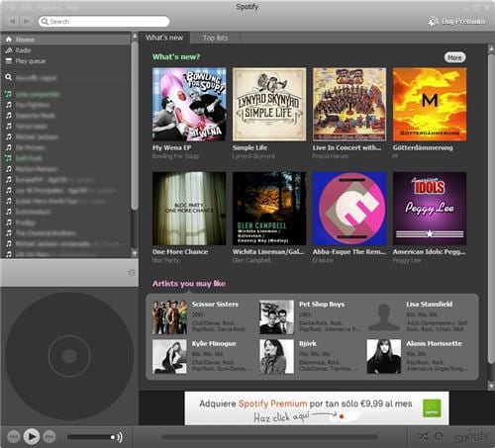The height and width of the screenshot is (448, 495).
Task: Click the Kylie Minogue artist photo
Action: click(169, 357)
